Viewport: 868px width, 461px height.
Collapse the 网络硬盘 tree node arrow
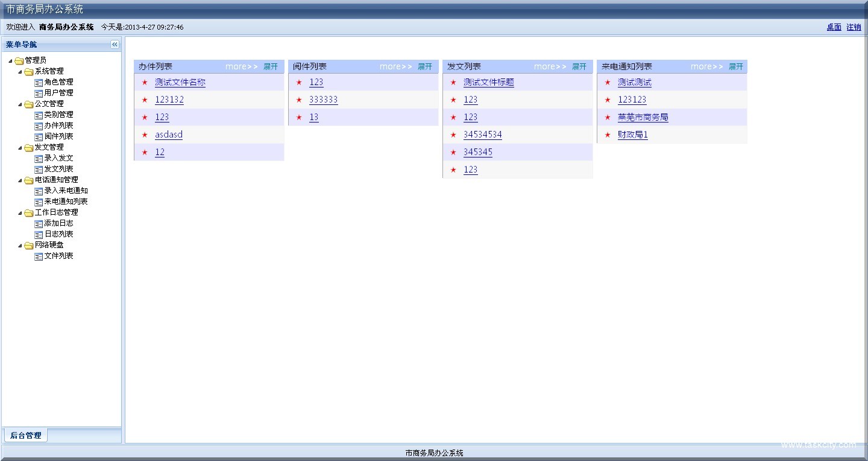click(x=20, y=246)
